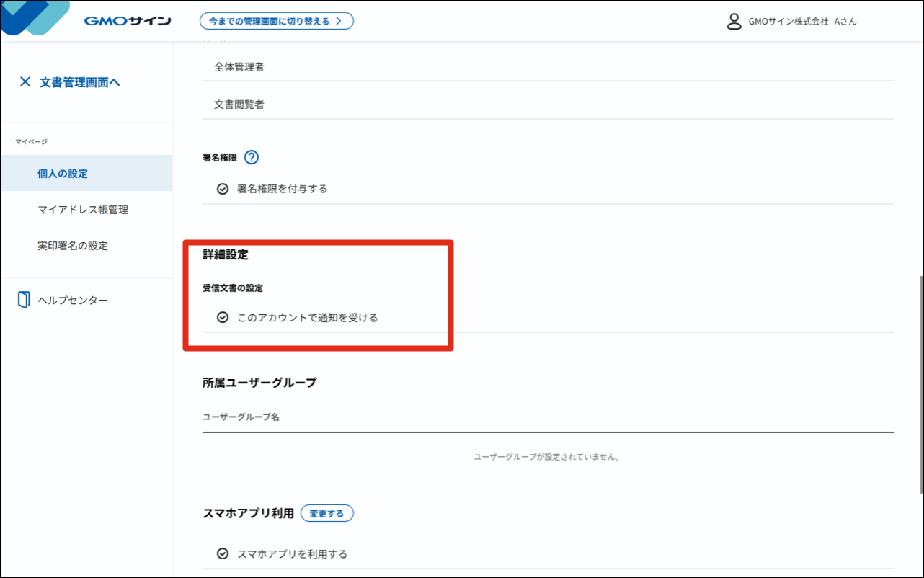Open the 署名権限 question mark help icon
The height and width of the screenshot is (578, 924).
point(252,157)
